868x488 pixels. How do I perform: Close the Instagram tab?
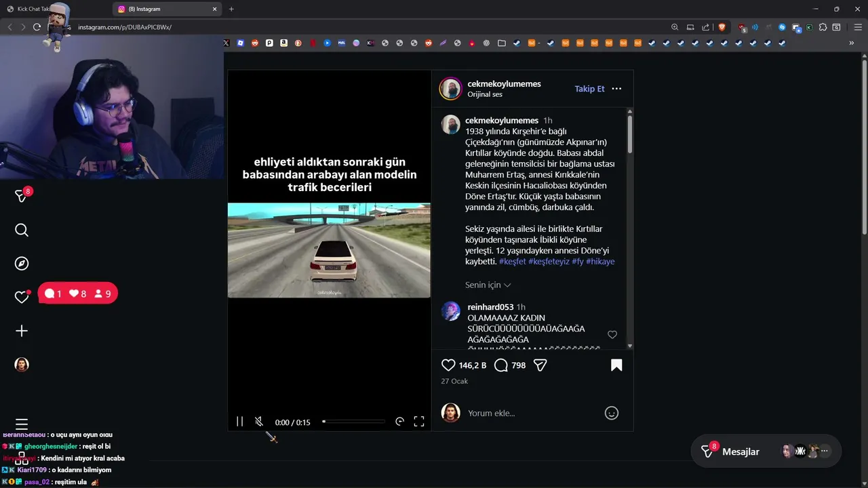[x=215, y=9]
